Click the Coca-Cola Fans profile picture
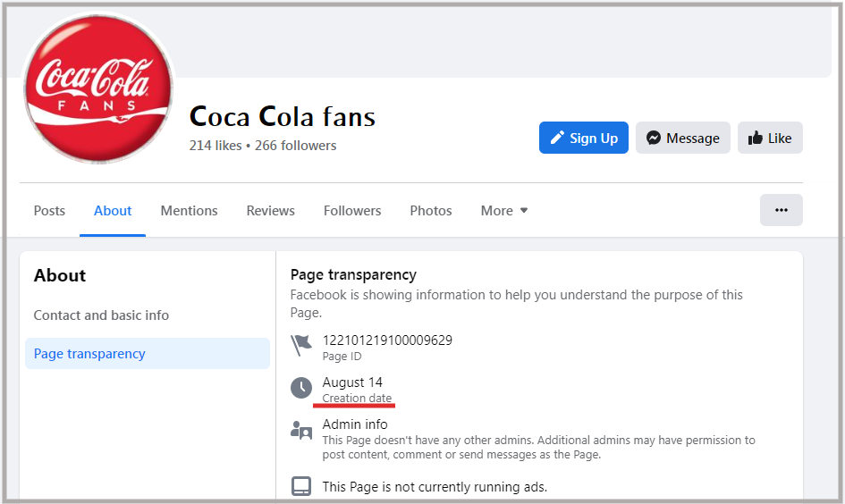Image resolution: width=845 pixels, height=504 pixels. [98, 88]
